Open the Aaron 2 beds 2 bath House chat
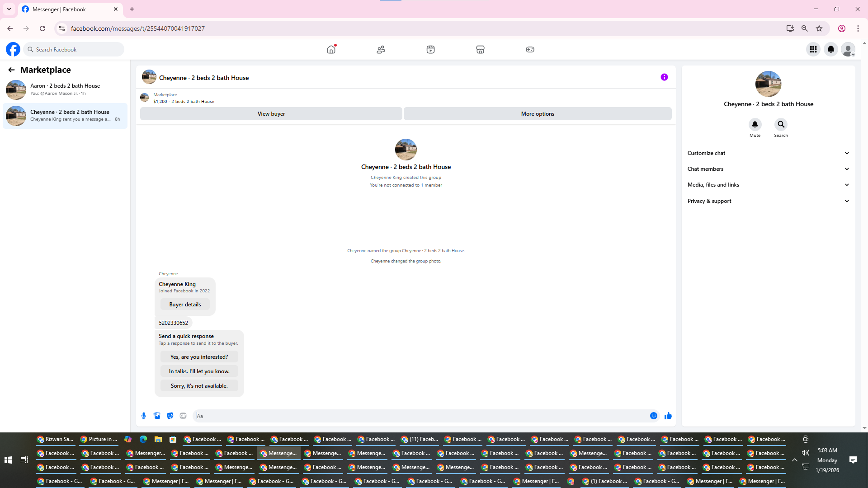Viewport: 868px width, 488px height. click(65, 89)
